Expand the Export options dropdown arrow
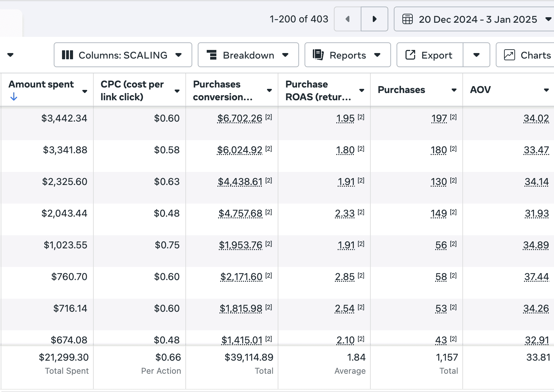Viewport: 554px width, 392px height. pos(476,55)
